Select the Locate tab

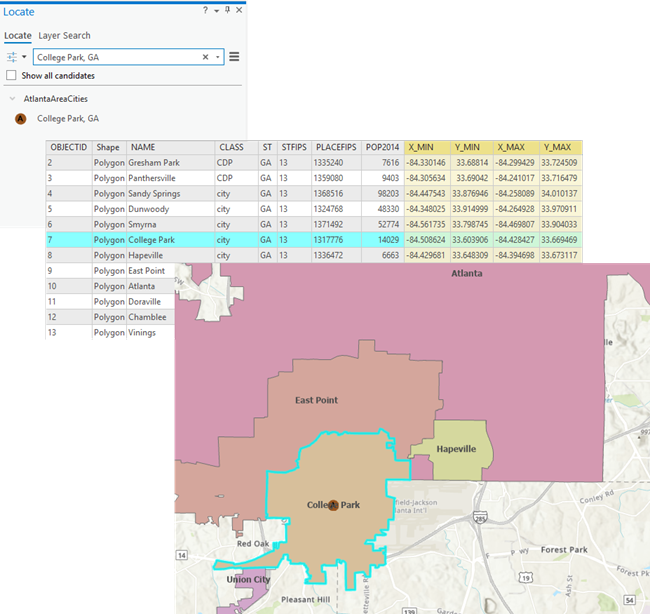coord(17,36)
